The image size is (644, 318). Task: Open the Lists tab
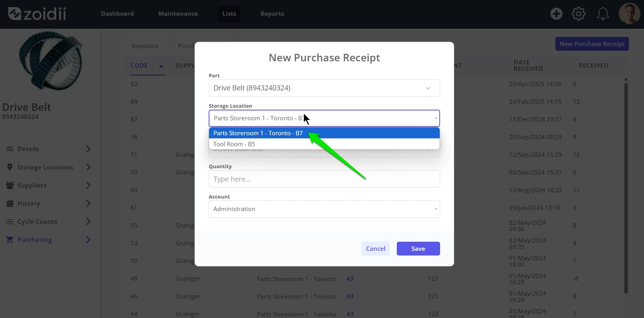pos(229,14)
